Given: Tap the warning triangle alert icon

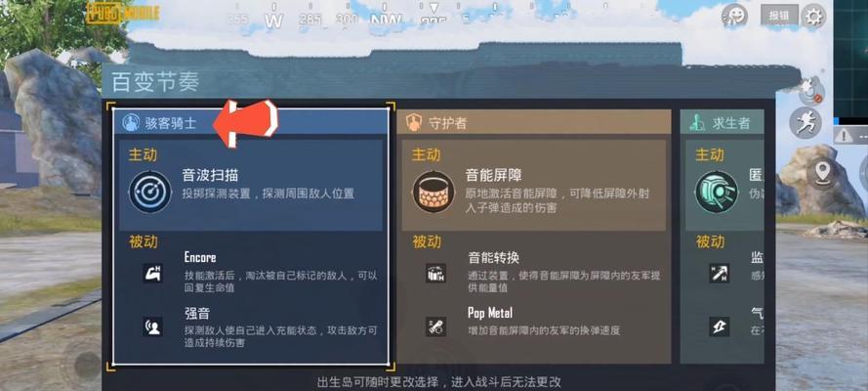Looking at the screenshot, I should coord(844,136).
